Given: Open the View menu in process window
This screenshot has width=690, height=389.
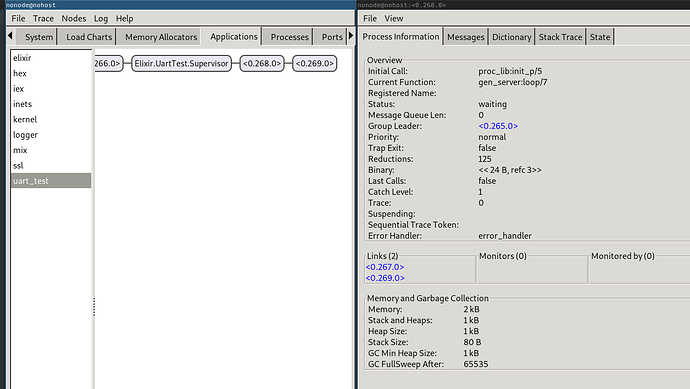Looking at the screenshot, I should coord(393,18).
